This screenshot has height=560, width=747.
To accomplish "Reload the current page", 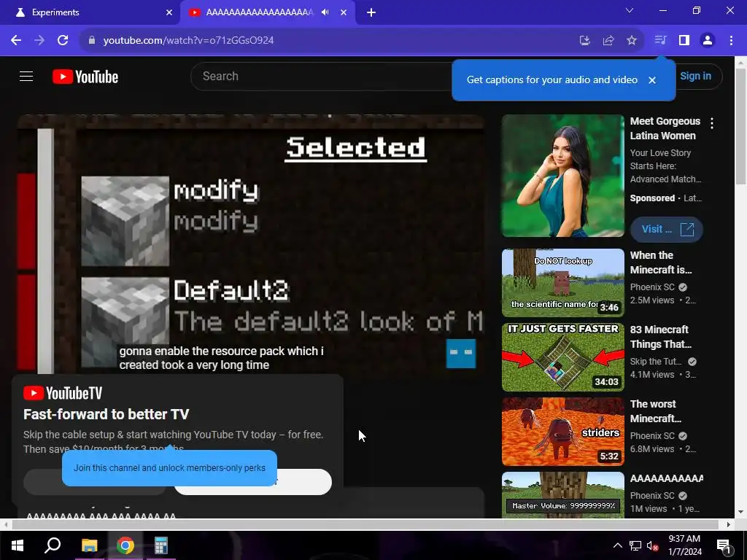I will click(63, 41).
